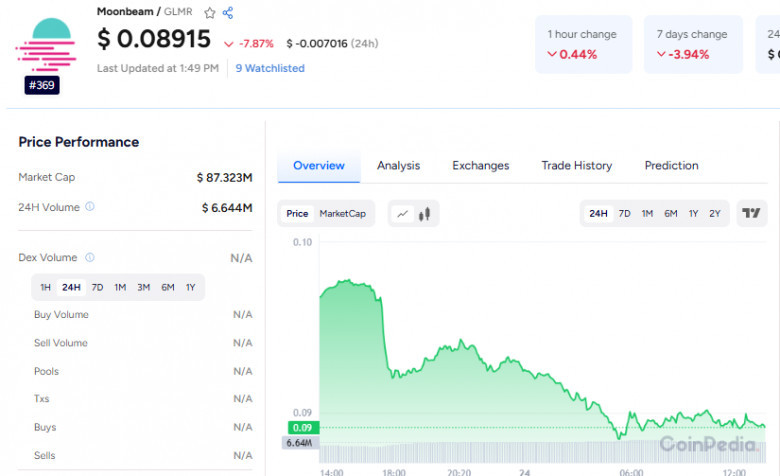The image size is (780, 476).
Task: Set chart range to 7D
Action: [x=624, y=213]
